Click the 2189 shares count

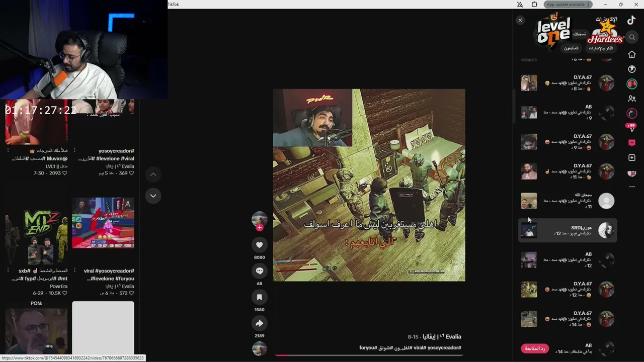pyautogui.click(x=259, y=336)
